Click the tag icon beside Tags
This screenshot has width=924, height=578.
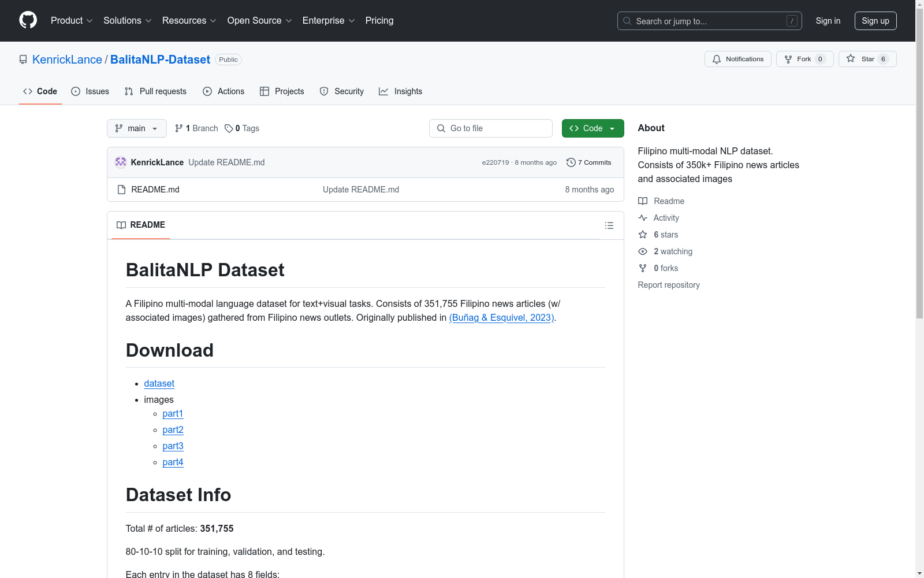[x=229, y=128]
